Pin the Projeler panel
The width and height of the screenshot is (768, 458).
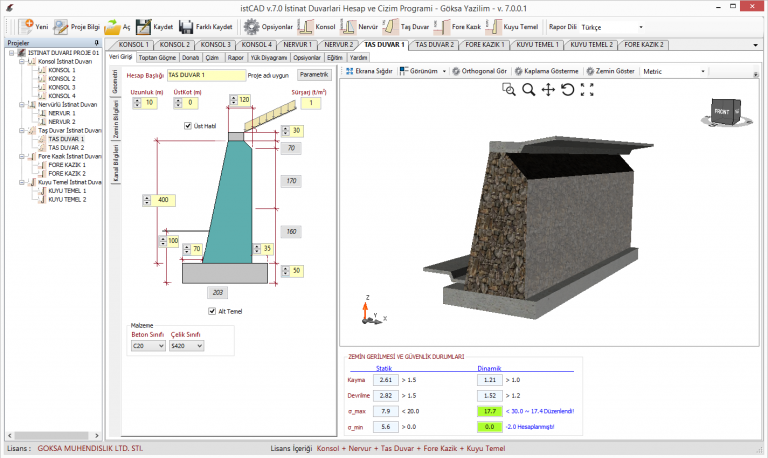pyautogui.click(x=96, y=43)
